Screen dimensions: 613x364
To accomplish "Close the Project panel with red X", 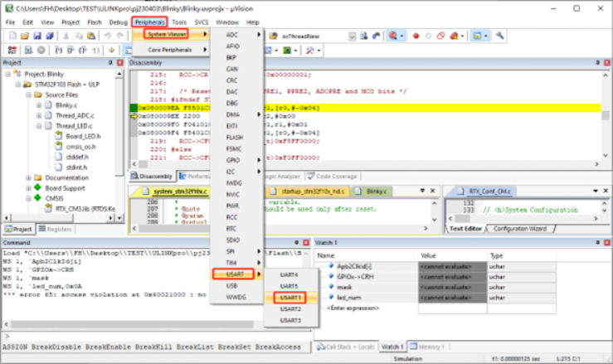I will pyautogui.click(x=122, y=63).
